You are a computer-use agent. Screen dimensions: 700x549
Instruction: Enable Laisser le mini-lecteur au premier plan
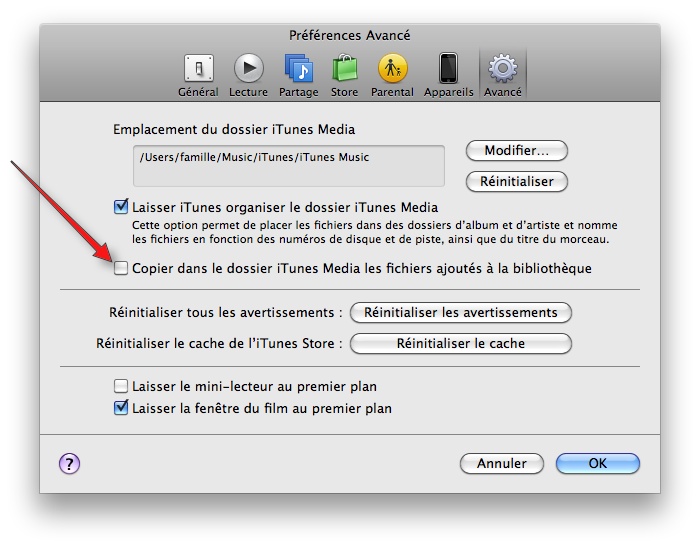click(x=122, y=386)
